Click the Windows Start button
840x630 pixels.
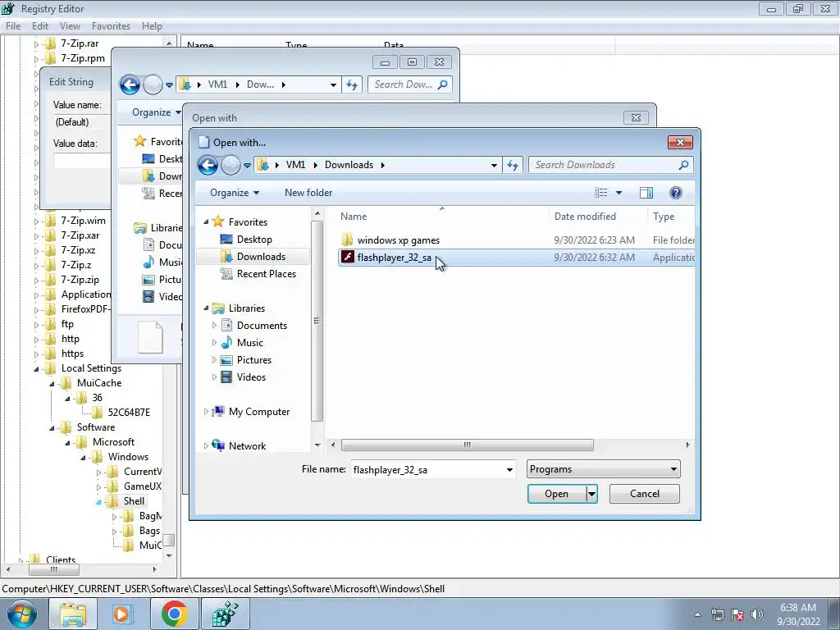pos(22,614)
